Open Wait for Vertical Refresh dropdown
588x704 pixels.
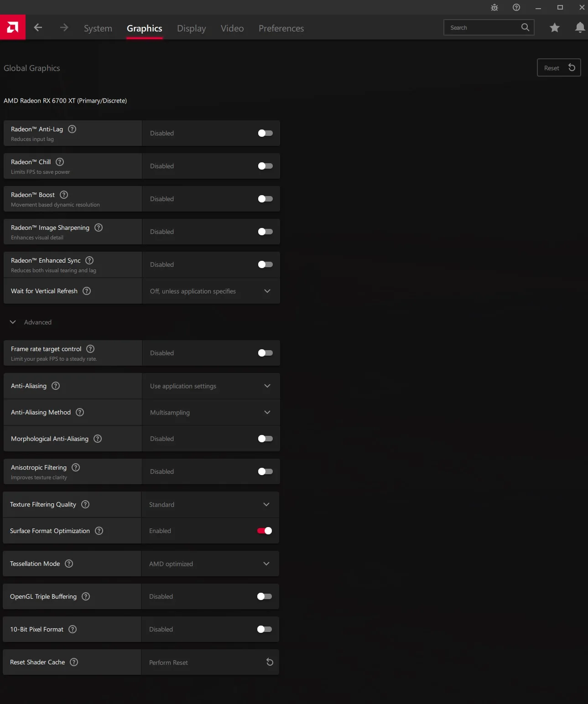pyautogui.click(x=211, y=291)
